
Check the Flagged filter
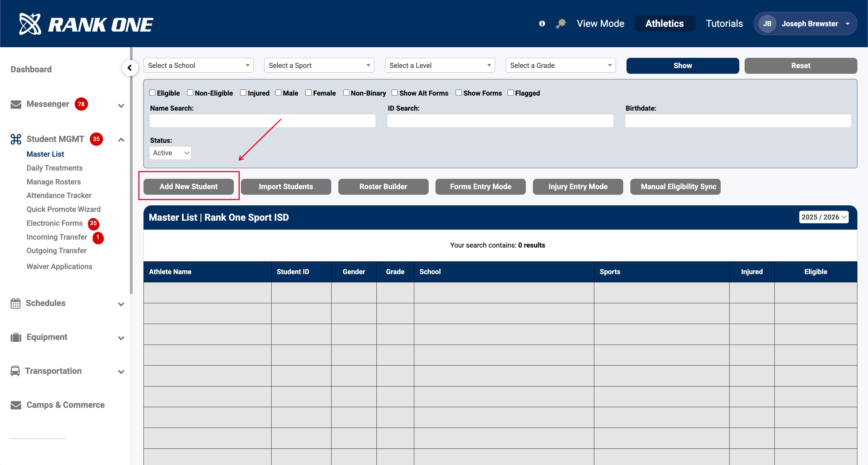pos(510,93)
